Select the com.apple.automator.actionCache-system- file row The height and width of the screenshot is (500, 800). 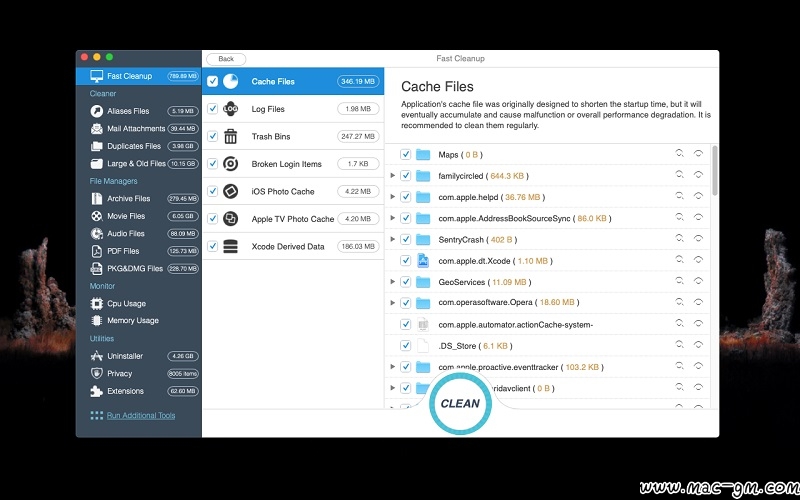click(x=548, y=324)
